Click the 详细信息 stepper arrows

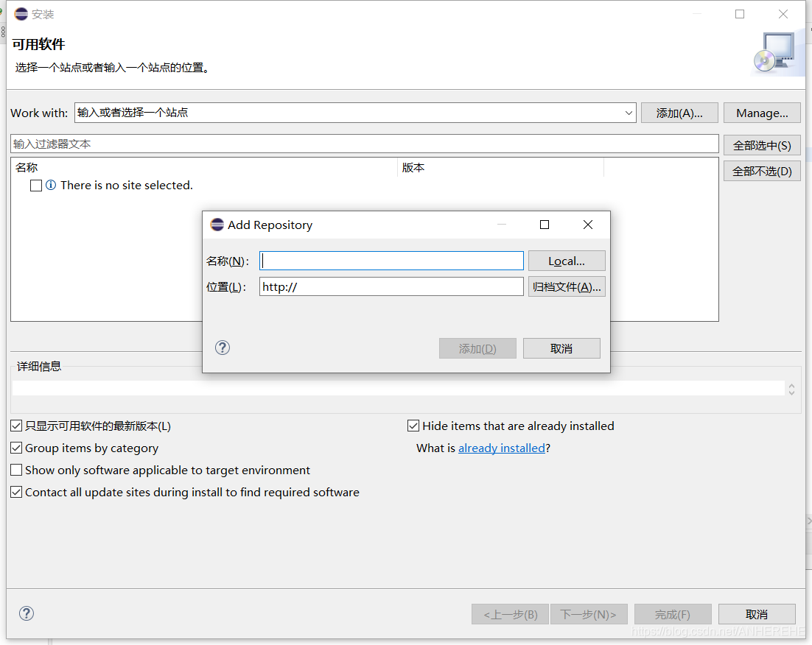[x=791, y=388]
